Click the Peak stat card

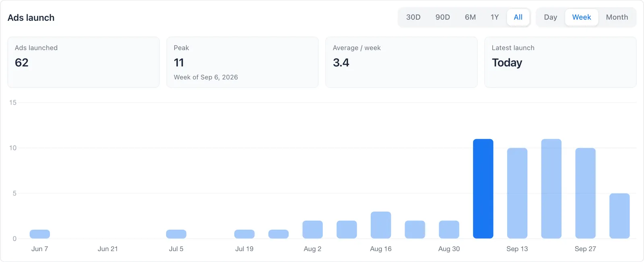tap(242, 62)
